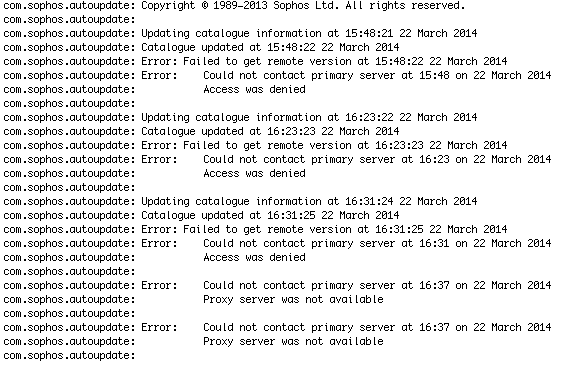575x377 pixels.
Task: Select 'Catalogue updated at 16:31:25' entry
Action: (x=201, y=216)
